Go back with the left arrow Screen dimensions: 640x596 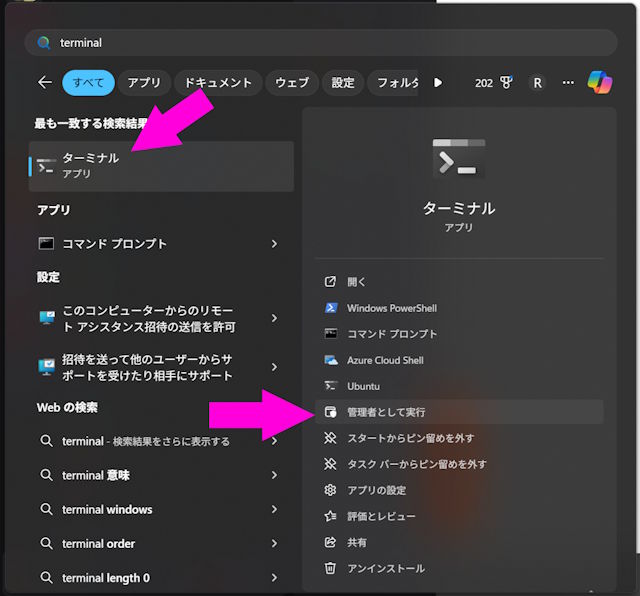tap(45, 82)
